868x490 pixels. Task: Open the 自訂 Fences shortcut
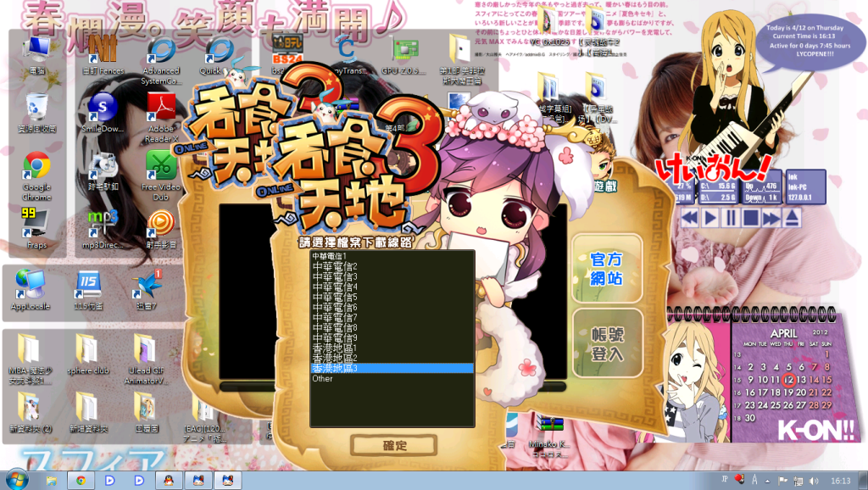pos(103,56)
